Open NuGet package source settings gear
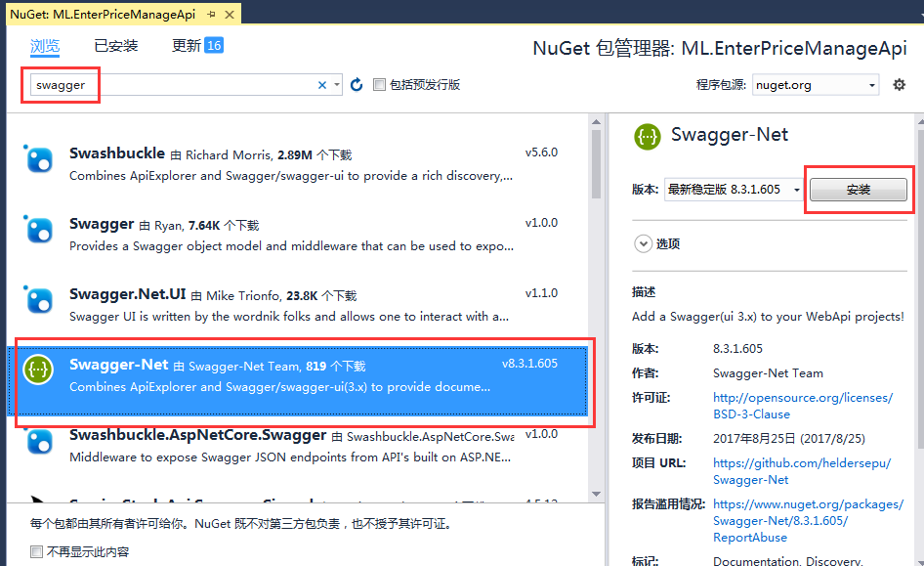 (x=899, y=85)
